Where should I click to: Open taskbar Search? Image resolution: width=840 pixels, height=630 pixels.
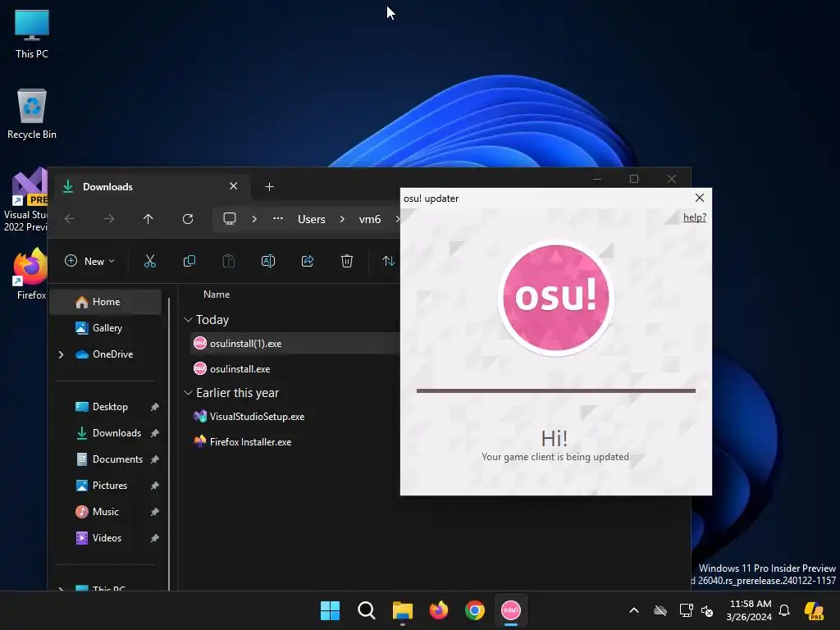click(x=367, y=610)
